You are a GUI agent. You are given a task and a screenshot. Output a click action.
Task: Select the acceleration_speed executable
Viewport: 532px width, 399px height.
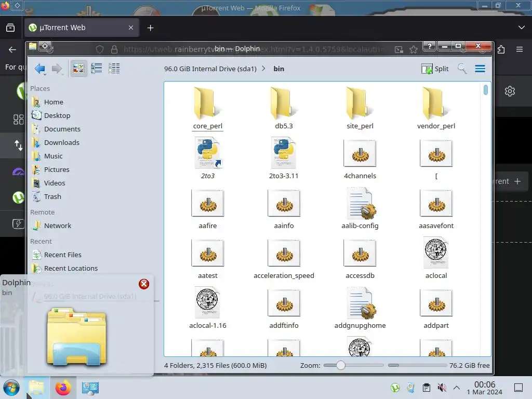284,258
